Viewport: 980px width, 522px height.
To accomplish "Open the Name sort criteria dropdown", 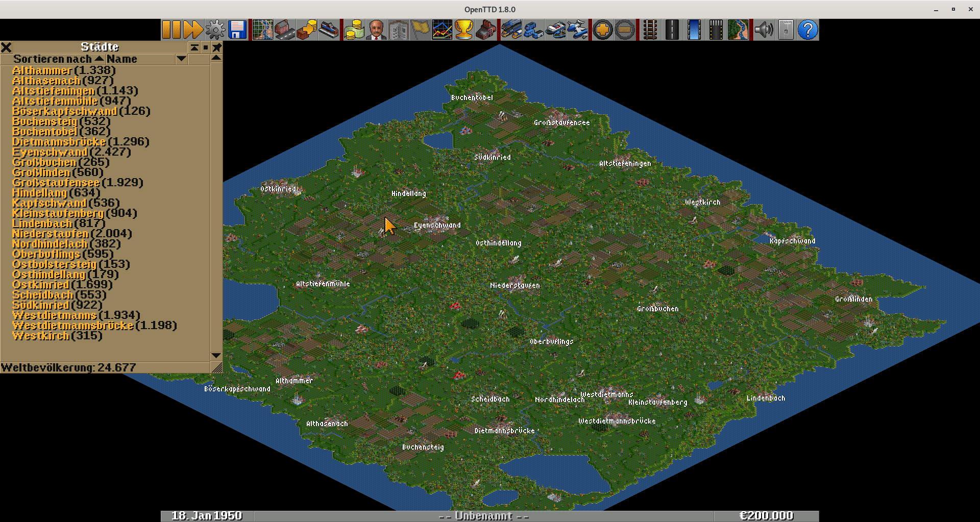I will click(x=147, y=59).
